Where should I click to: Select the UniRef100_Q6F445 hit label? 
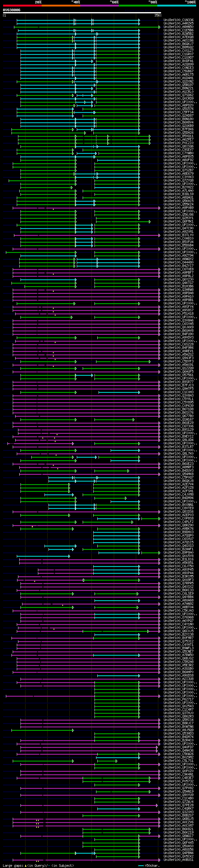coord(178,843)
